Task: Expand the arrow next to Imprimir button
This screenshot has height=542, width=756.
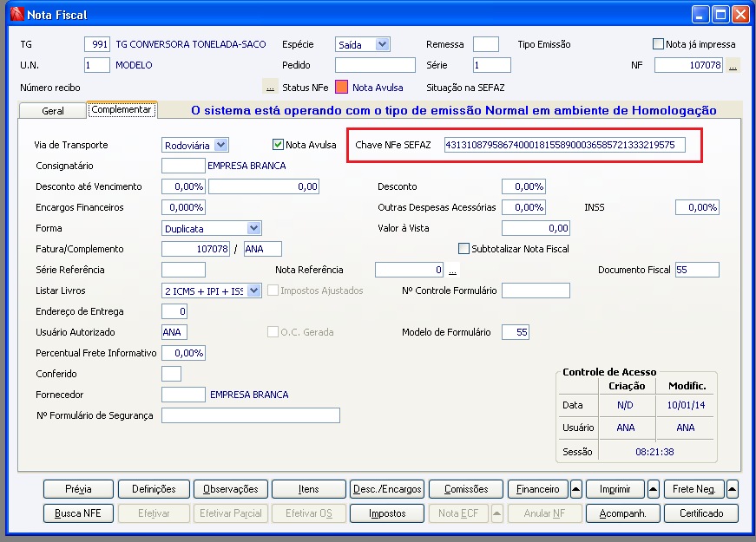Action: pos(654,489)
